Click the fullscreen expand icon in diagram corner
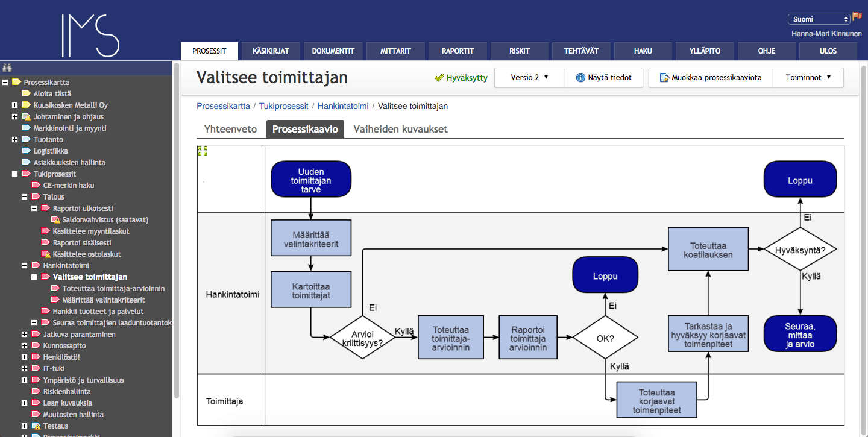The image size is (868, 437). click(x=203, y=151)
